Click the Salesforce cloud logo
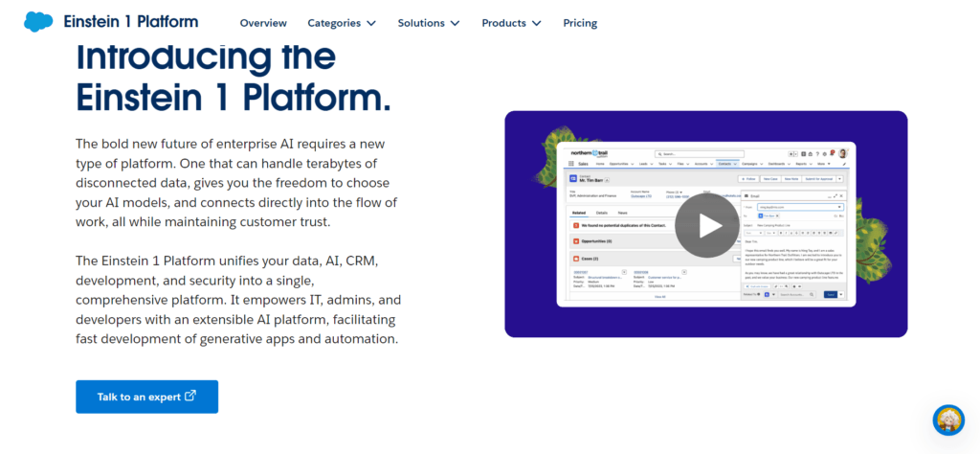This screenshot has width=980, height=454. click(x=38, y=22)
